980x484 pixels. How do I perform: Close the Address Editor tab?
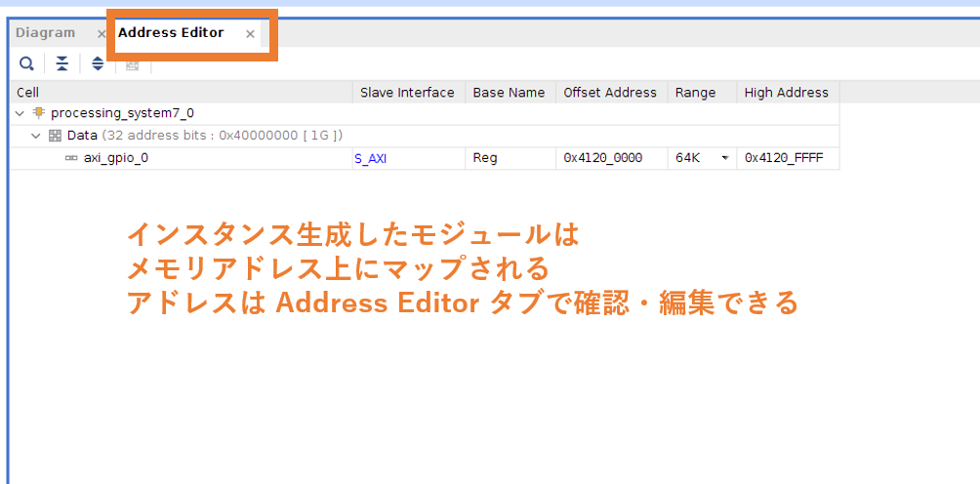click(x=250, y=34)
